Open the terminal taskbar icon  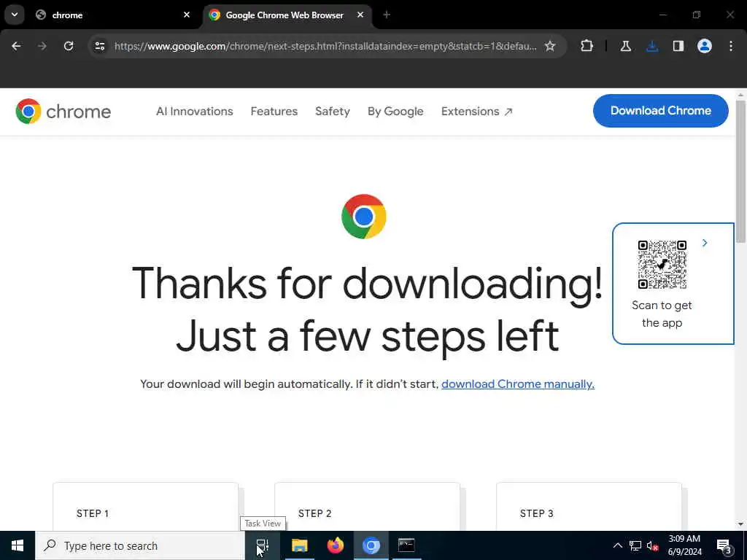point(406,545)
